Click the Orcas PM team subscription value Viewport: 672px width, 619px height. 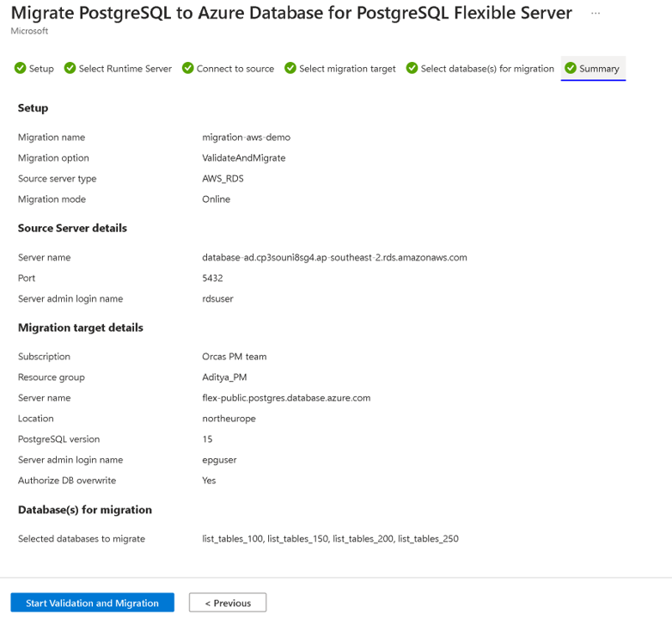pos(235,357)
